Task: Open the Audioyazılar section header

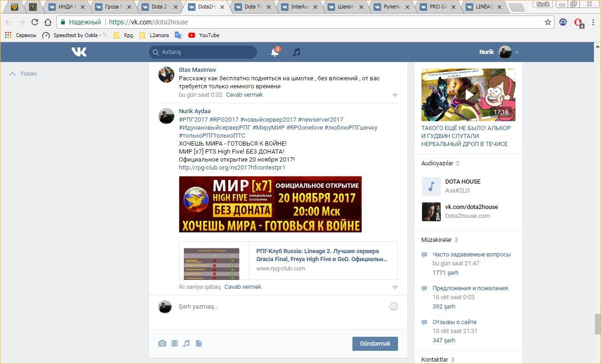Action: click(437, 163)
